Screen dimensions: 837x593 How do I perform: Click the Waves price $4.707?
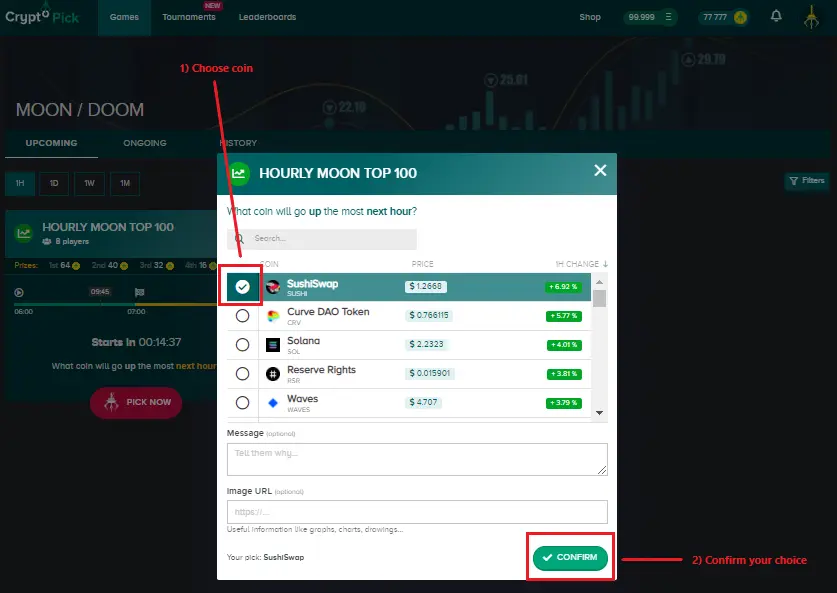pos(423,402)
